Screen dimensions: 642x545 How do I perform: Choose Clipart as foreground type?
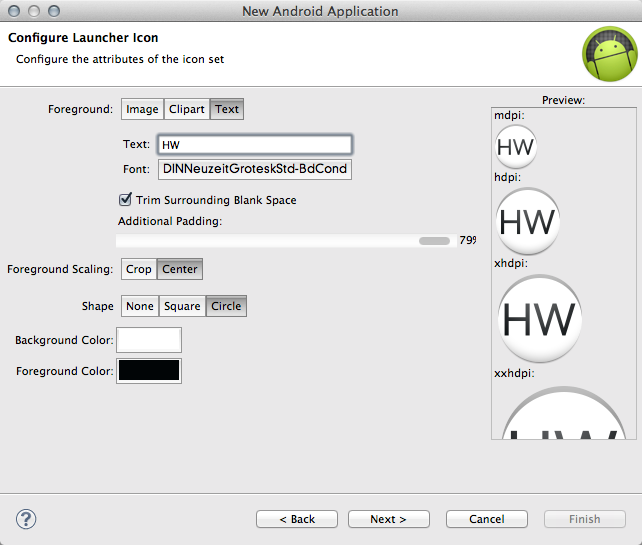[187, 109]
